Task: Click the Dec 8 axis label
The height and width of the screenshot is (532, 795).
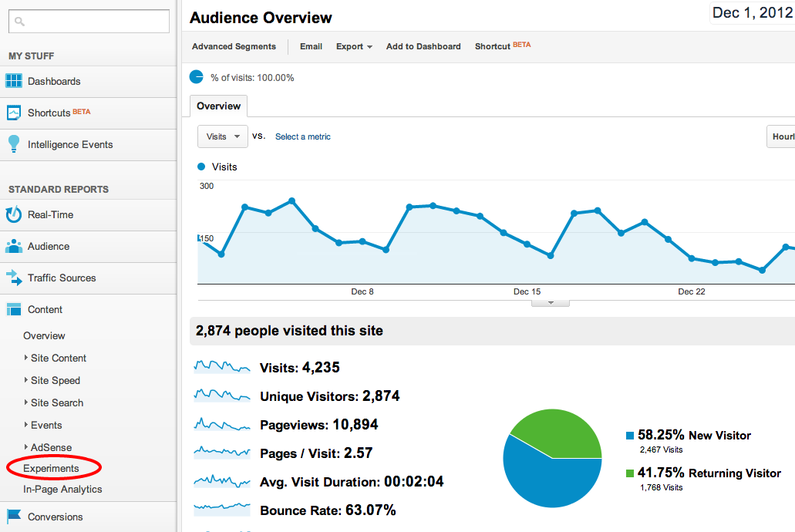Action: pos(362,291)
